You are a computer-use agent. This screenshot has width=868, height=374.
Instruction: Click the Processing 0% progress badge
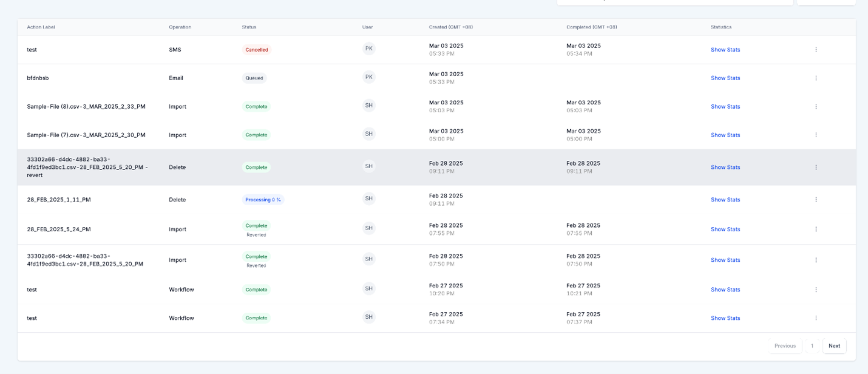click(263, 199)
